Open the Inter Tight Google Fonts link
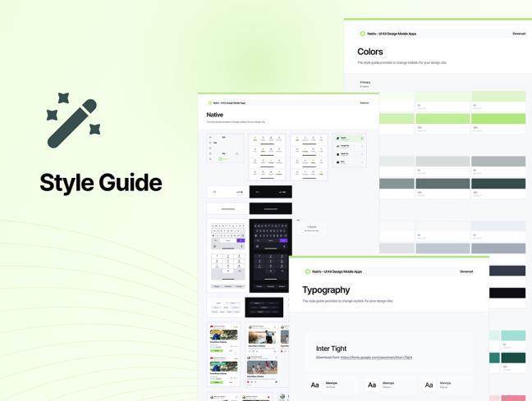This screenshot has height=401, width=532. point(376,358)
